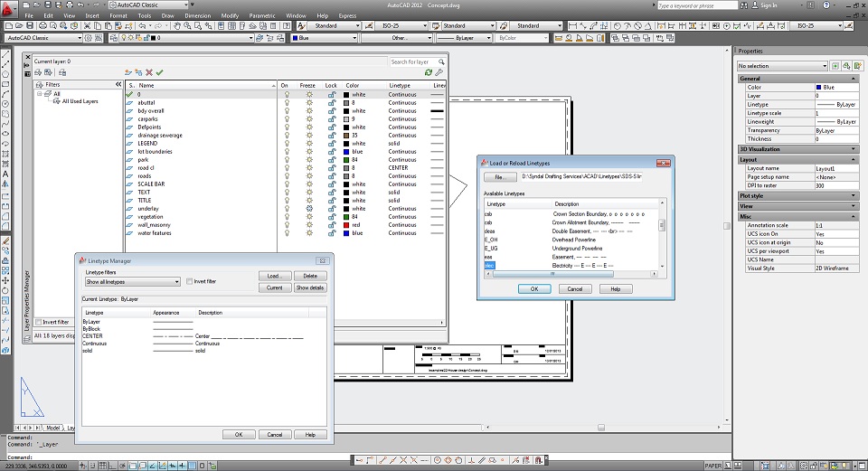Click Toggle PICKADD icon in Properties panel
868x471 pixels.
click(x=835, y=65)
